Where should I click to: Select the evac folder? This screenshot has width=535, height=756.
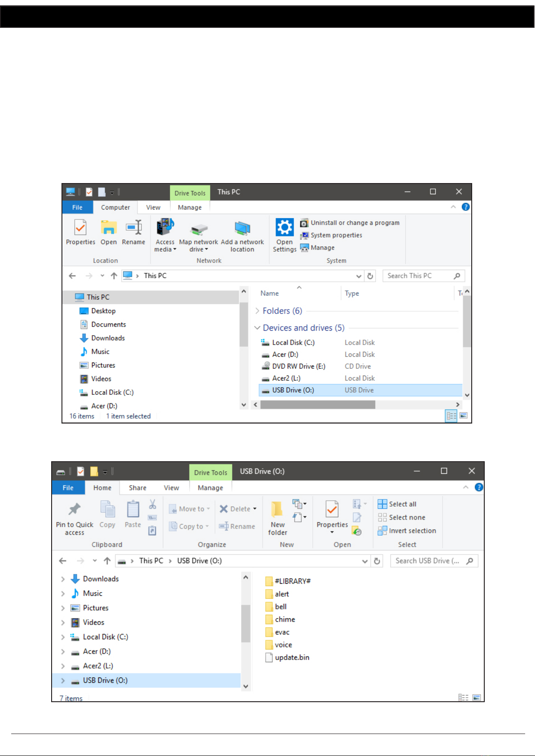277,632
